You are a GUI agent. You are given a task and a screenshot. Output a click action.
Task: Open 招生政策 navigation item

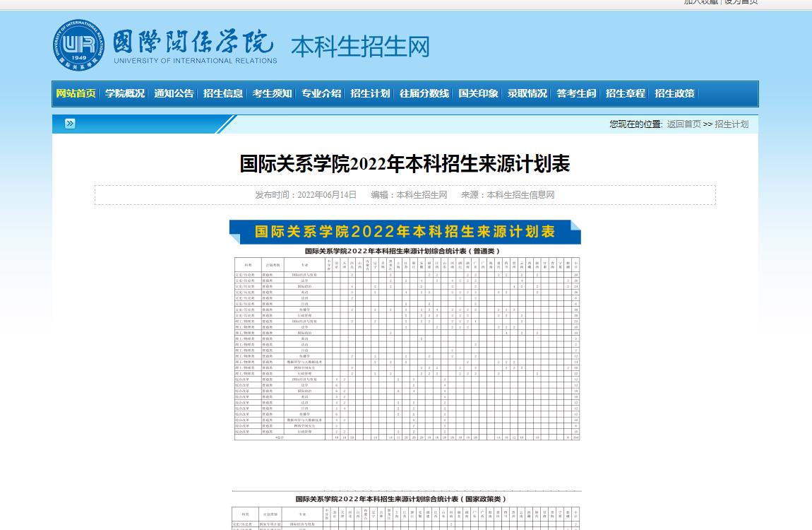click(674, 94)
